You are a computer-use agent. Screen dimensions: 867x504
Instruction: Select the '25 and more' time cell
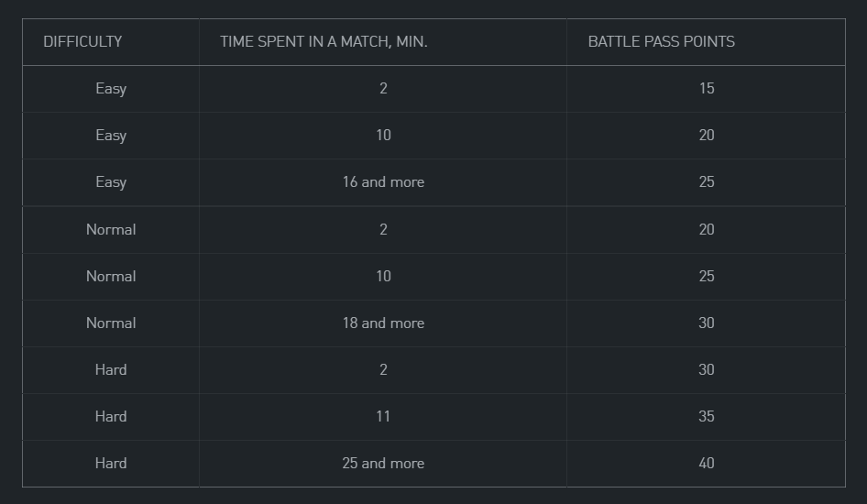[x=383, y=464]
